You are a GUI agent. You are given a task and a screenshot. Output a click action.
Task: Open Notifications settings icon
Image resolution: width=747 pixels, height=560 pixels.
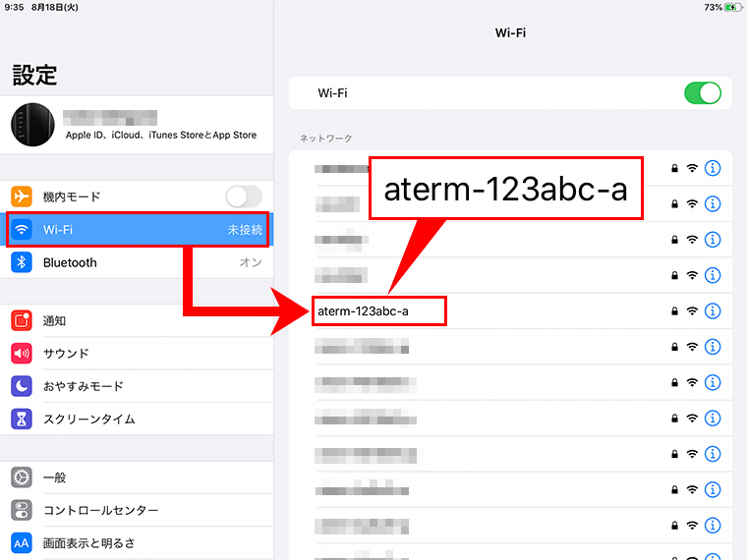pos(22,320)
